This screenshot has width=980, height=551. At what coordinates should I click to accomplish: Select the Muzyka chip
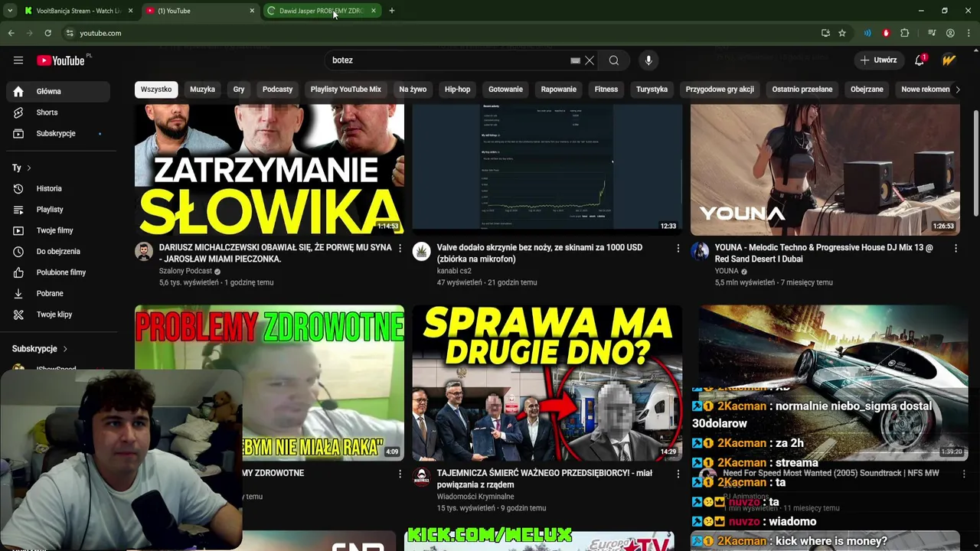(202, 90)
